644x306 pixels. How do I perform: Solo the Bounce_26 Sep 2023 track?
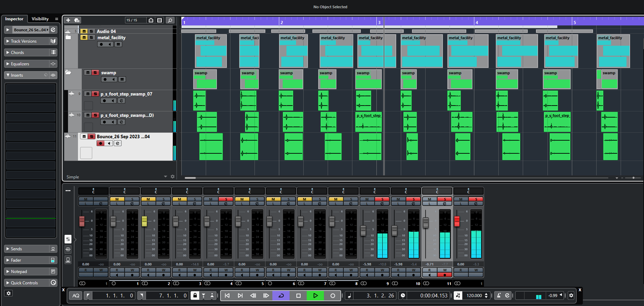(x=91, y=136)
